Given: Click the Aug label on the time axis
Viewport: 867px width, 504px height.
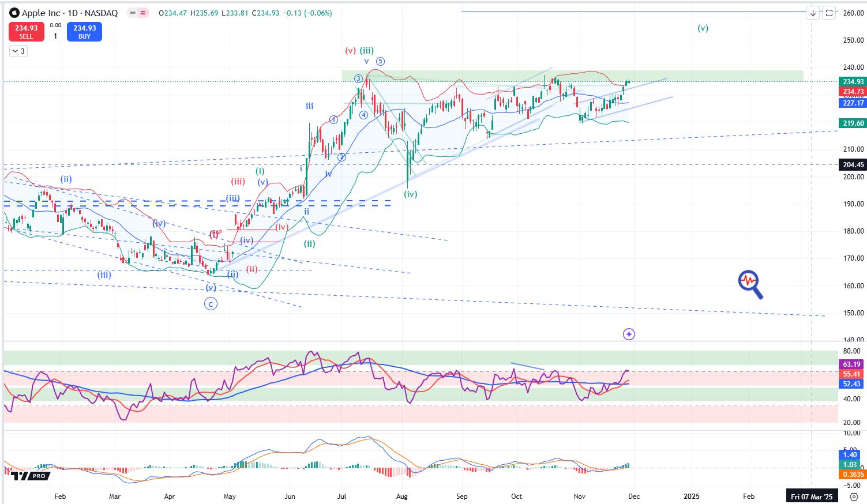Looking at the screenshot, I should click(402, 497).
